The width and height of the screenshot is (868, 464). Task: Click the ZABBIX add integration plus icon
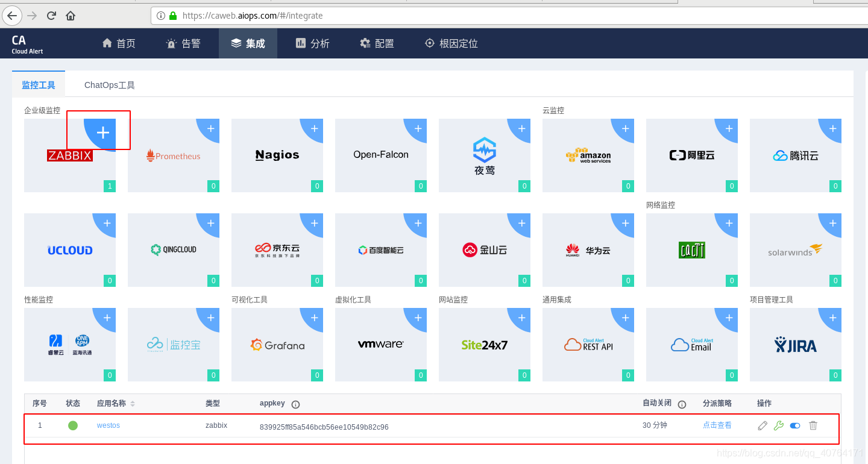pos(102,133)
